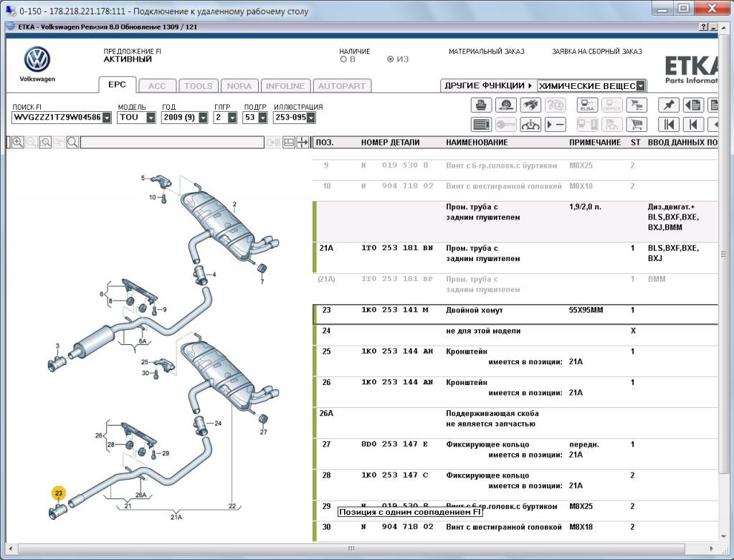This screenshot has height=560, width=734.
Task: Expand the ДРУГИЕ ФУНКЦИИ menu
Action: click(488, 86)
